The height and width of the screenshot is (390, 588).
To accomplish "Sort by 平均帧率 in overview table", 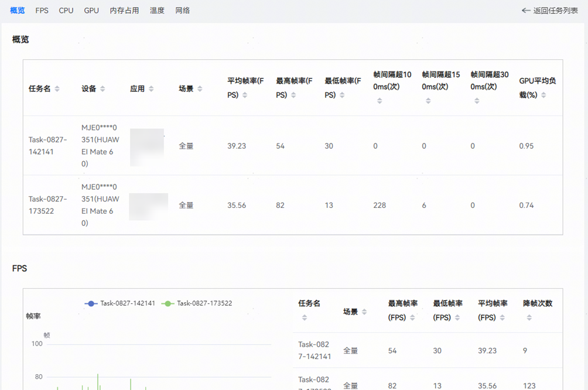I will pyautogui.click(x=245, y=95).
